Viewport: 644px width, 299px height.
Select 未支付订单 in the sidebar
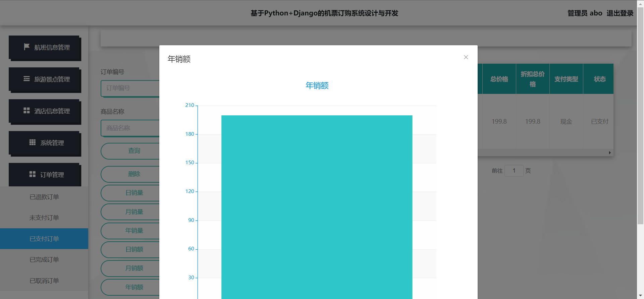click(x=44, y=218)
